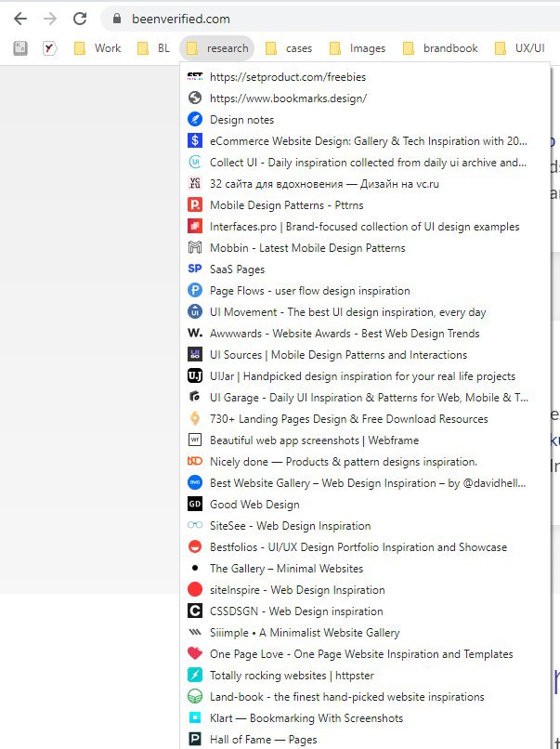
Task: Collapse the research bookmarks folder
Action: pos(217,47)
